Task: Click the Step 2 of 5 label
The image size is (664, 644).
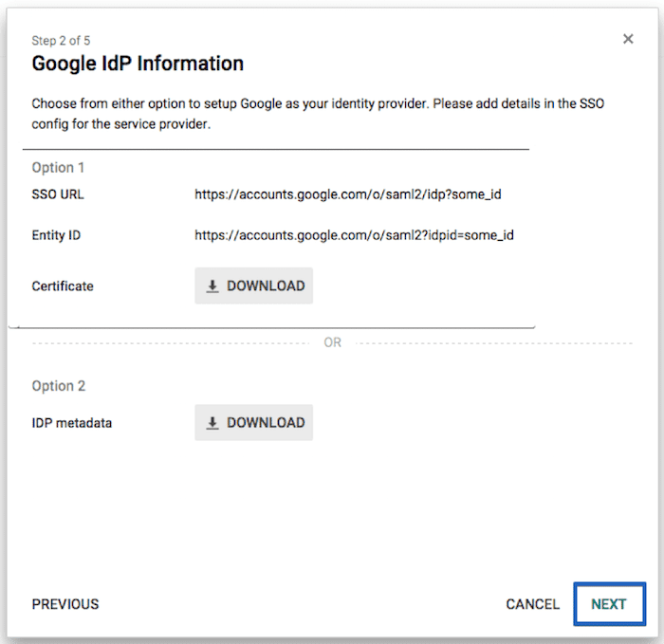Action: [x=61, y=41]
